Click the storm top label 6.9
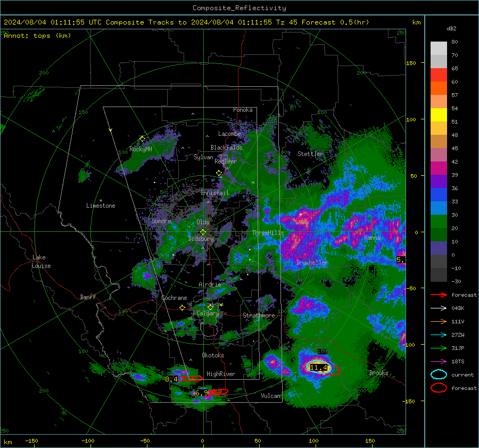The height and width of the screenshot is (448, 479). pos(202,393)
